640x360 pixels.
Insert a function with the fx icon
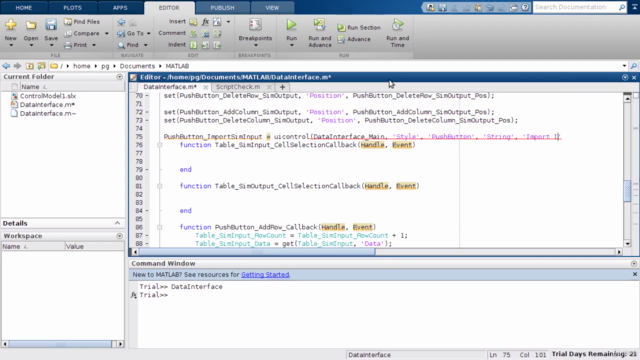[205, 22]
